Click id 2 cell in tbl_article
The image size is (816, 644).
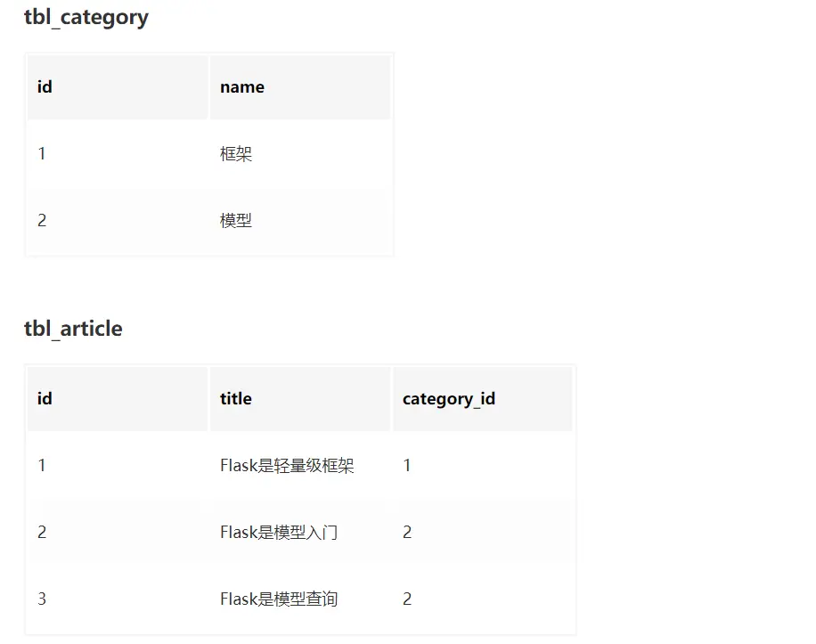[x=118, y=532]
